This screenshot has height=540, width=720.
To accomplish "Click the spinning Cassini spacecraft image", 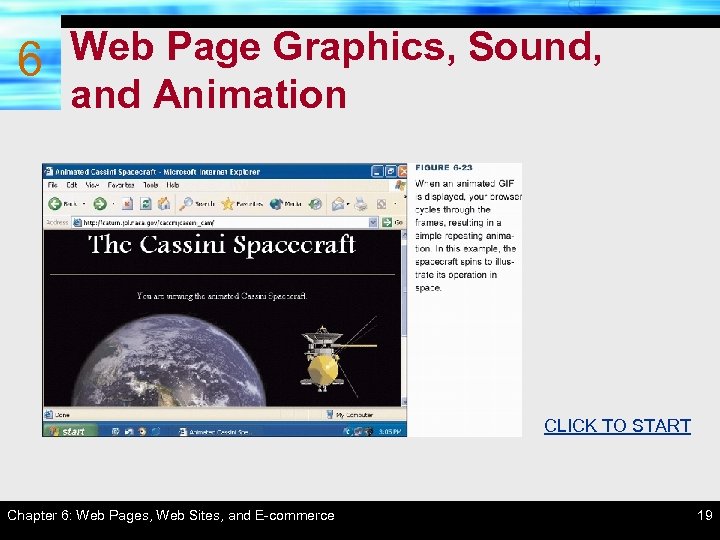I will 339,356.
